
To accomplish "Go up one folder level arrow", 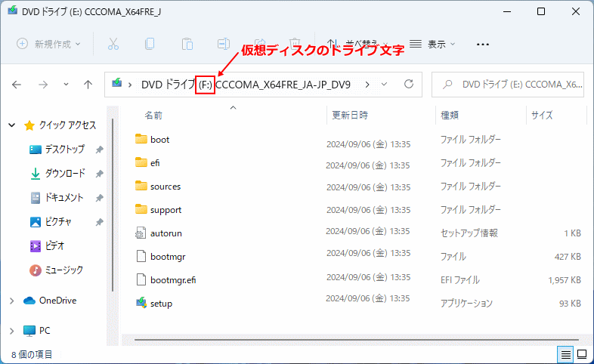I will click(x=88, y=85).
